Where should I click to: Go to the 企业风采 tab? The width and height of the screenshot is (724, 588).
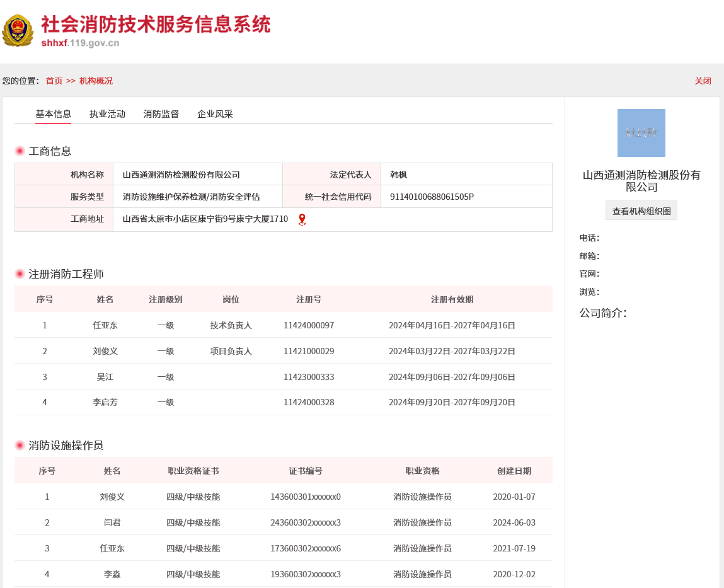(215, 114)
